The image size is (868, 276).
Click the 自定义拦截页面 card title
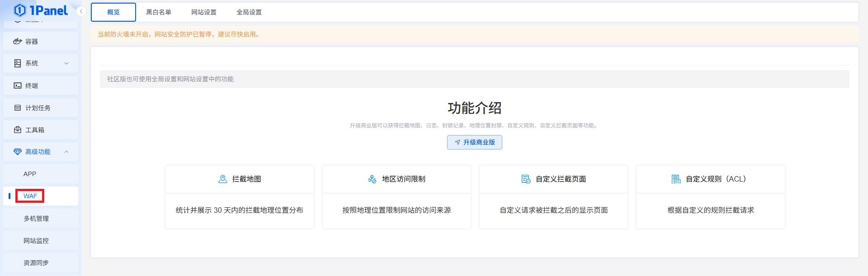click(561, 179)
